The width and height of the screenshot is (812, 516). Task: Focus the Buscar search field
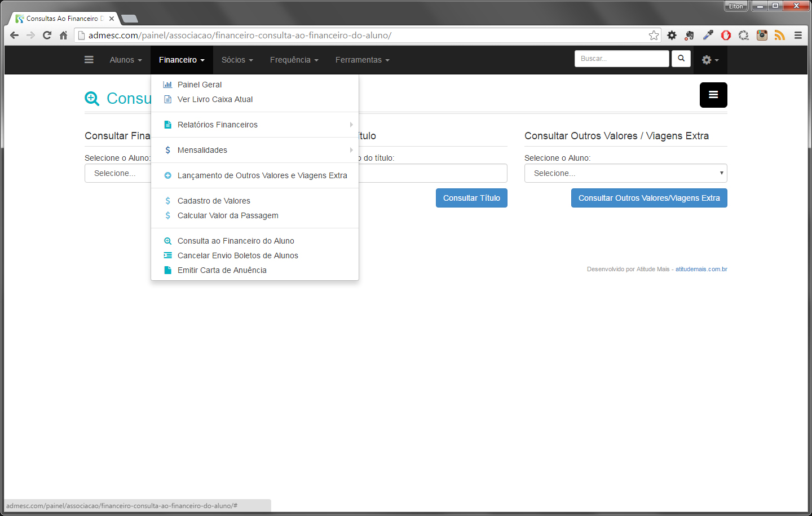click(621, 59)
